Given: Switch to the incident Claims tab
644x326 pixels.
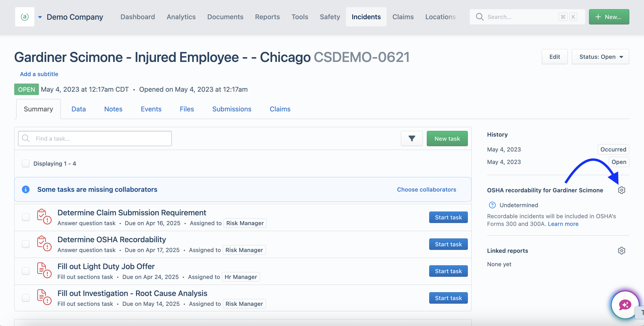Looking at the screenshot, I should (x=280, y=109).
